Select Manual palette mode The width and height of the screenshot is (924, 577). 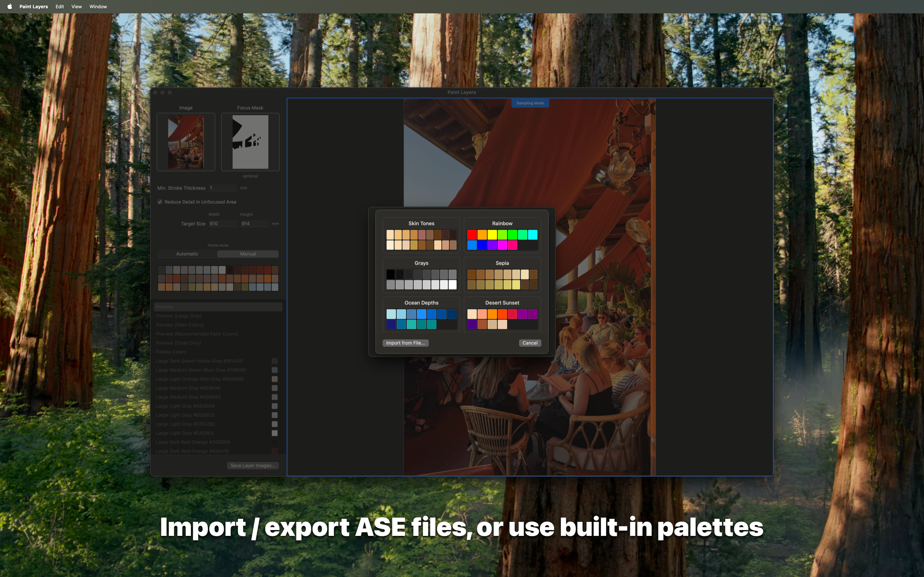click(x=248, y=254)
